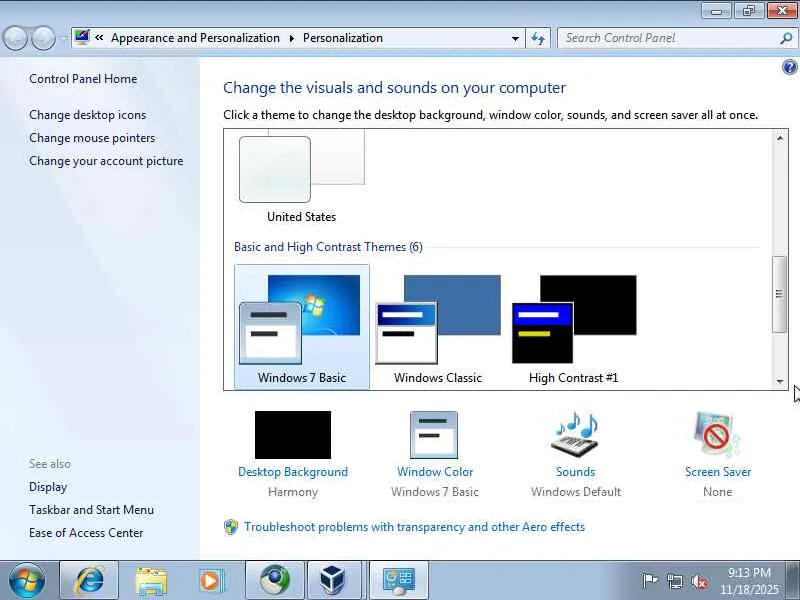Select the Windows Classic theme

click(x=438, y=327)
